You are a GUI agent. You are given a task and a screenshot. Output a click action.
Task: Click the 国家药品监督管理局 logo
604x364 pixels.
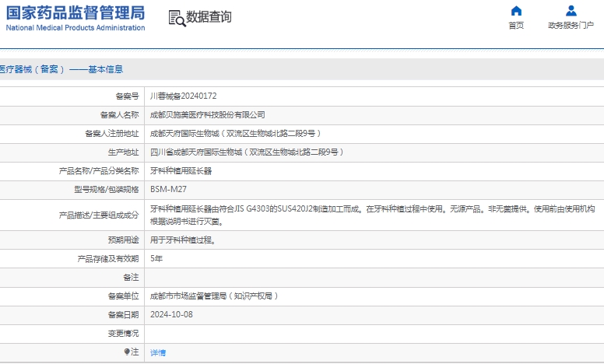pyautogui.click(x=75, y=13)
